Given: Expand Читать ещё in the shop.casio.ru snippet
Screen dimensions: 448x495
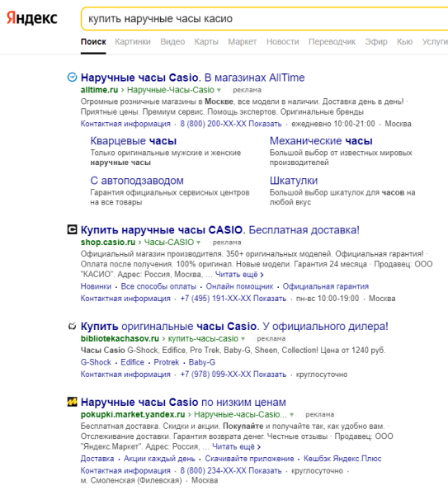Looking at the screenshot, I should (239, 275).
